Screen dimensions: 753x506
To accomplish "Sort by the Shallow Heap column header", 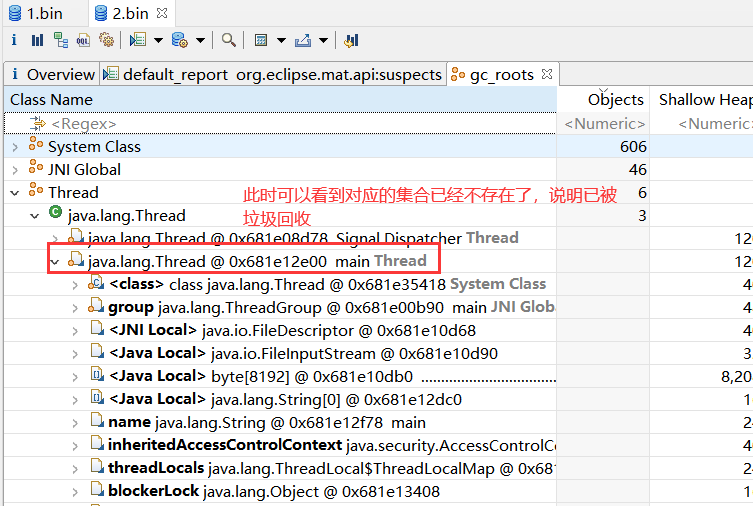I will point(702,99).
